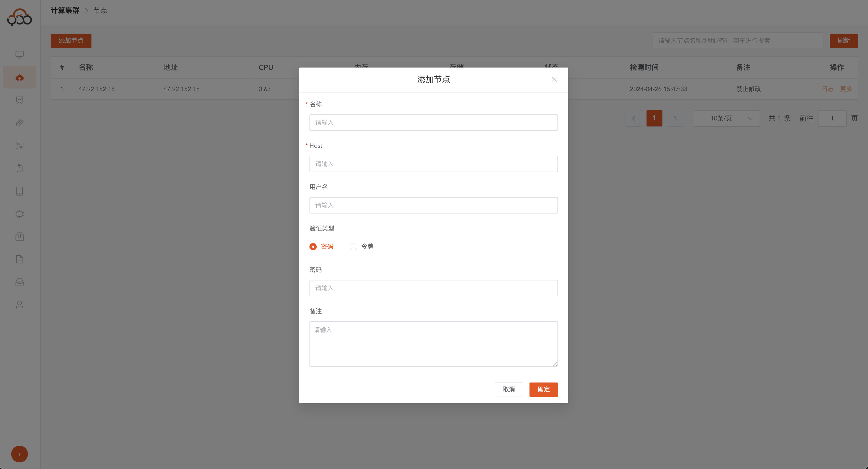Go to previous page with left chevron
The image size is (868, 469).
tap(634, 118)
